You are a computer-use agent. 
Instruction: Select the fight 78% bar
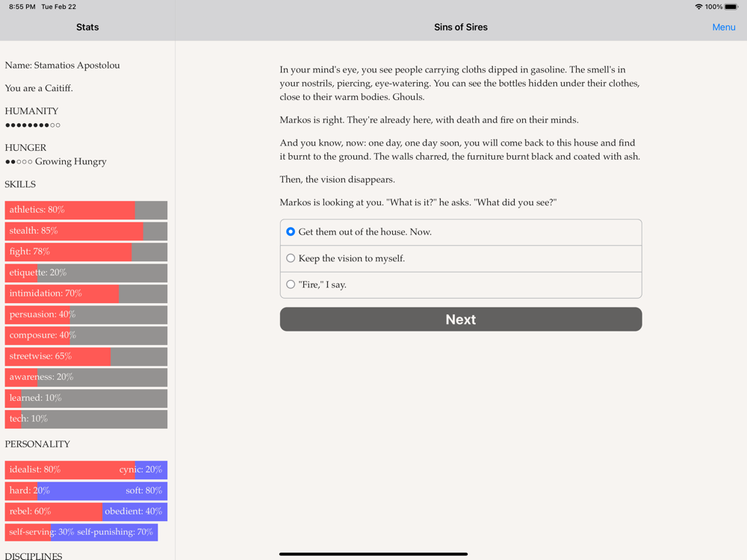pos(86,252)
